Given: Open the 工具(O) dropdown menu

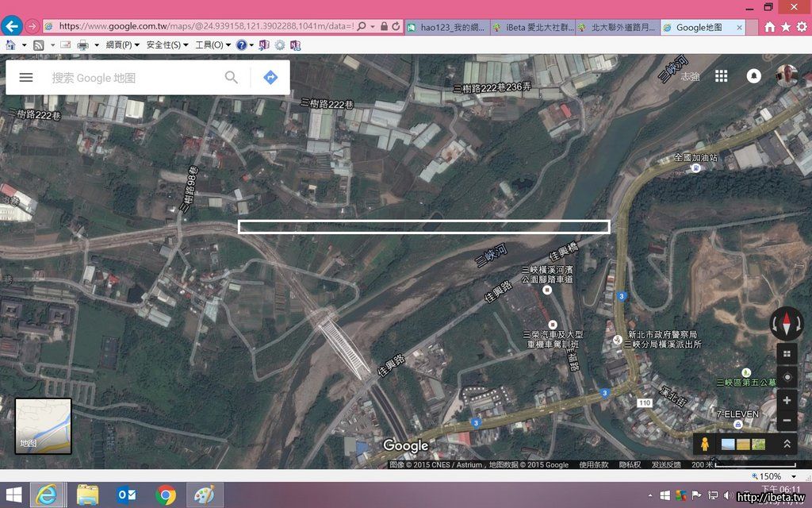Looking at the screenshot, I should pos(213,45).
